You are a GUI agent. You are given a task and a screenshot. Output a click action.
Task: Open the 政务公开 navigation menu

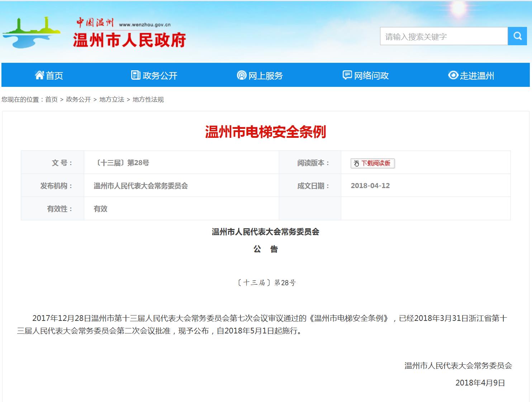[160, 76]
